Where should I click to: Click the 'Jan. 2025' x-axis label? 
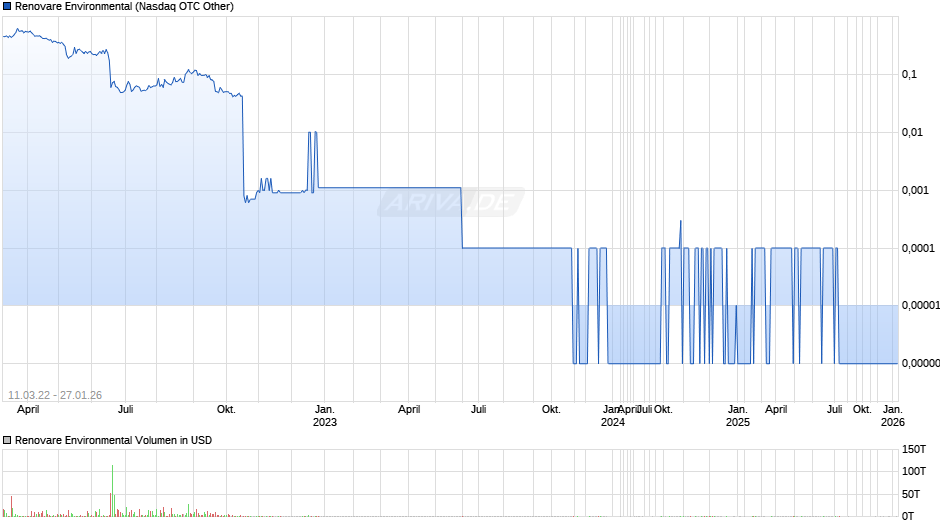point(738,416)
